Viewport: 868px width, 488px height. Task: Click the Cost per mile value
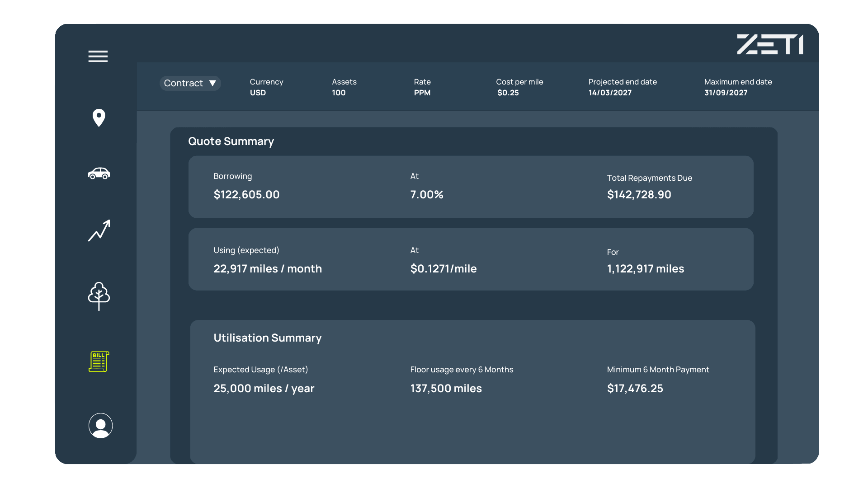(x=508, y=93)
